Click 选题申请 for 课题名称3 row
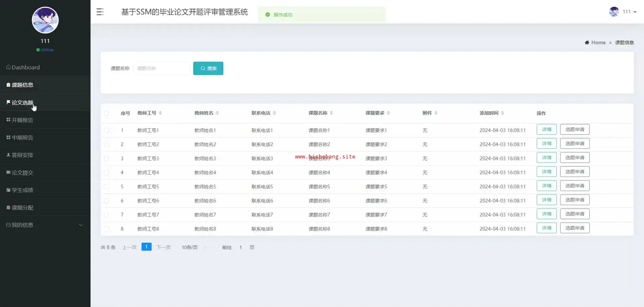This screenshot has width=644, height=307. pyautogui.click(x=575, y=158)
